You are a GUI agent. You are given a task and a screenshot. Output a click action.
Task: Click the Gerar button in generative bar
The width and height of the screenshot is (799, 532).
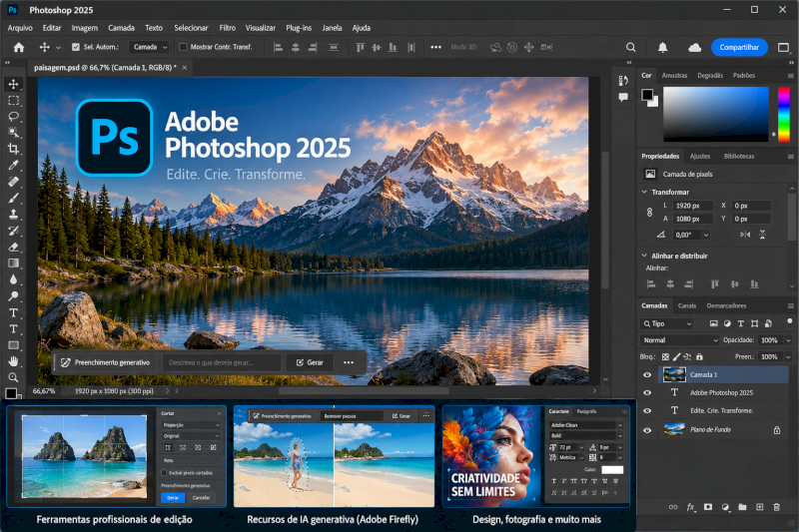pyautogui.click(x=310, y=362)
